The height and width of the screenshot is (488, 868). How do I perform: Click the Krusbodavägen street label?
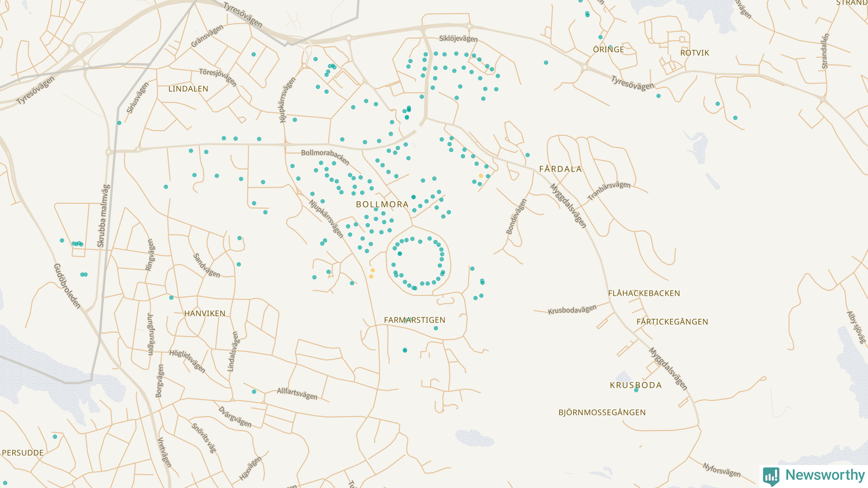[572, 310]
